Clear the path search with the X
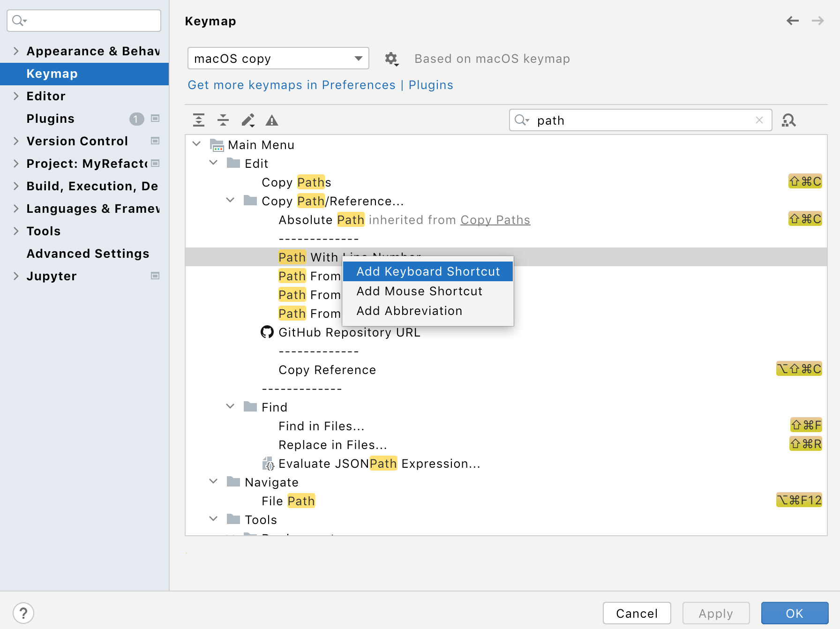 759,120
